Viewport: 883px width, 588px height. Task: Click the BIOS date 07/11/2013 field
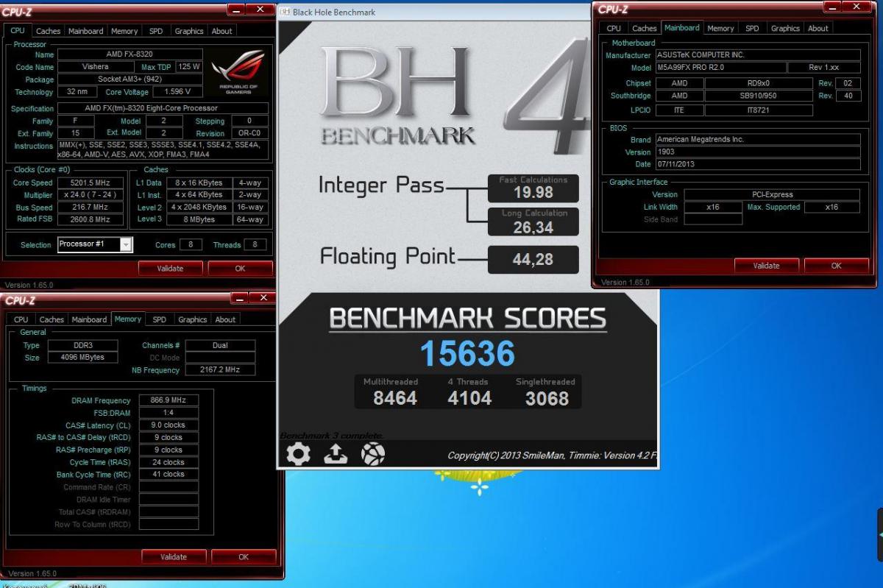tap(757, 163)
